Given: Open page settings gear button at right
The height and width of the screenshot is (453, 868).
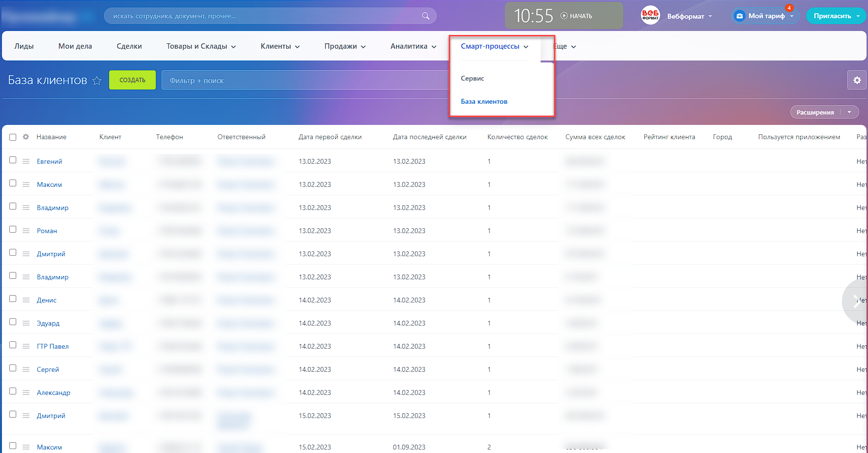Looking at the screenshot, I should (857, 80).
